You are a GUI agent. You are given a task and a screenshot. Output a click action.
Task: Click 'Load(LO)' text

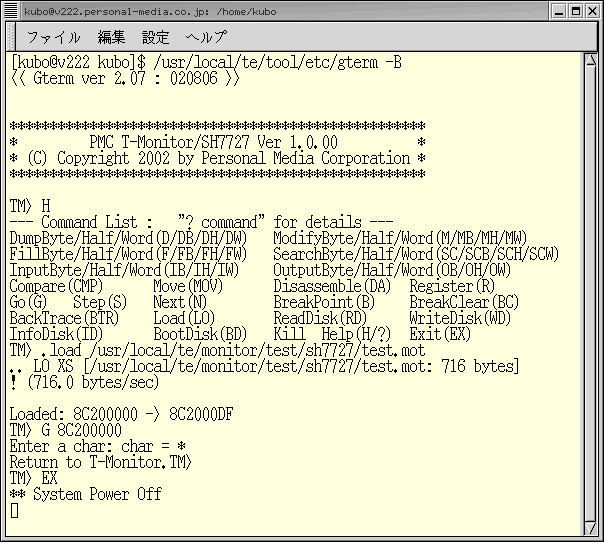pos(184,318)
